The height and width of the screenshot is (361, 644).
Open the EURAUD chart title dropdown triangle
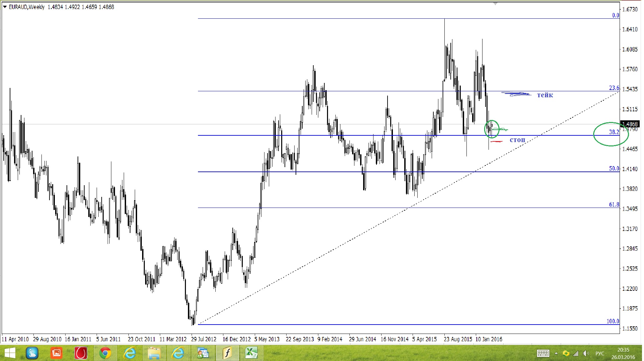5,7
